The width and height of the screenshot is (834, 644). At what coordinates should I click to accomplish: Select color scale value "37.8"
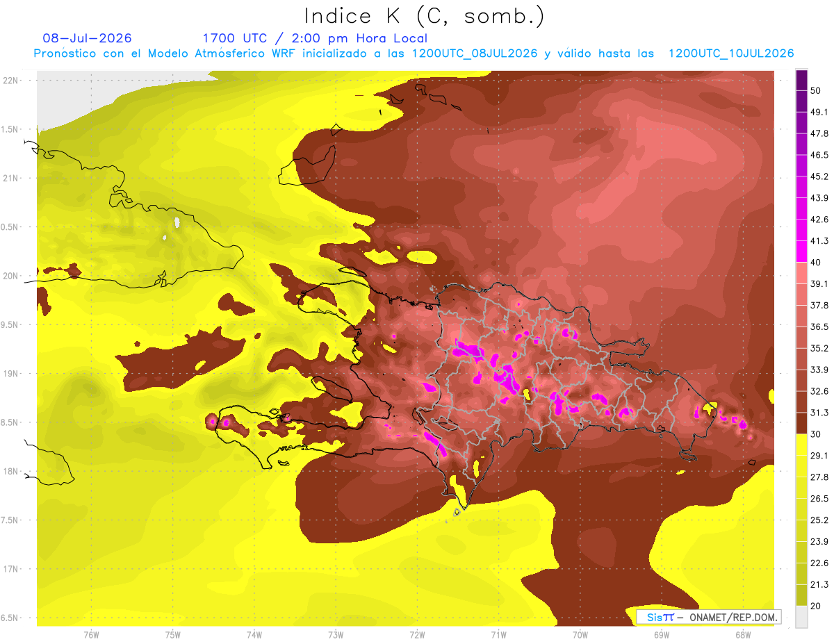[x=819, y=305]
